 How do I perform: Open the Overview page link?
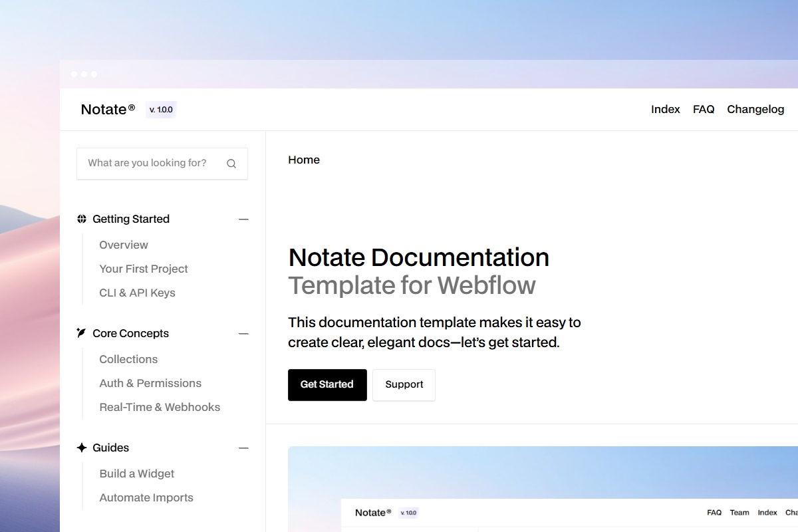click(x=124, y=245)
